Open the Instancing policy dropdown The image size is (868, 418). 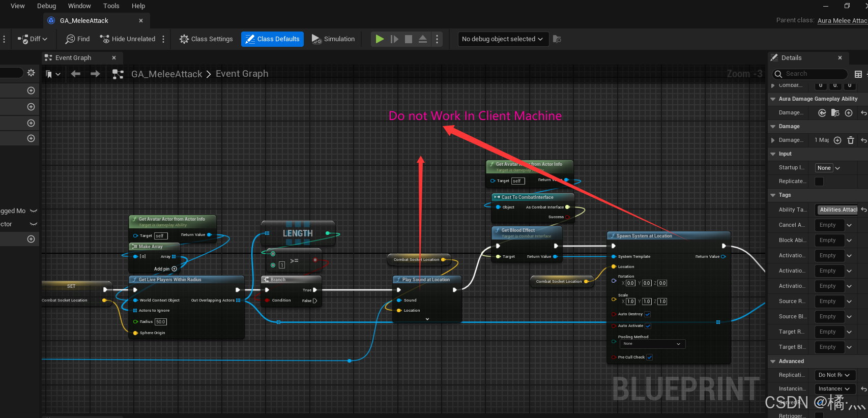click(834, 389)
